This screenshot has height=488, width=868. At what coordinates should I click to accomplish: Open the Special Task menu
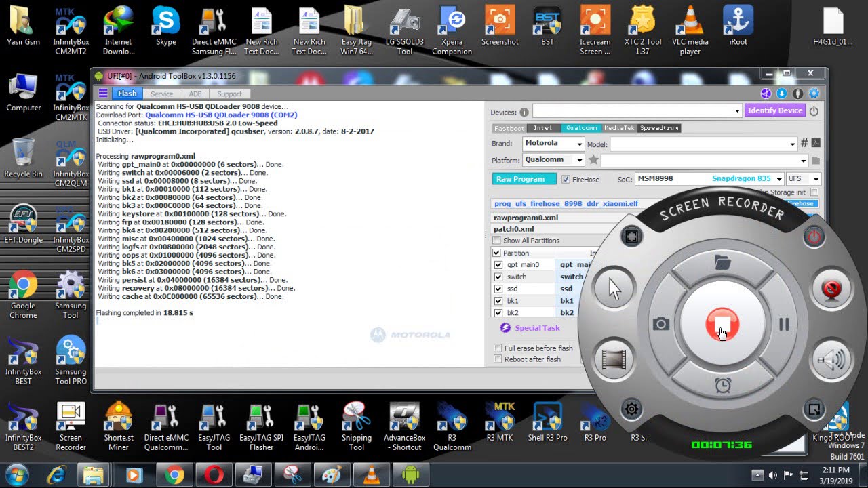tap(530, 328)
